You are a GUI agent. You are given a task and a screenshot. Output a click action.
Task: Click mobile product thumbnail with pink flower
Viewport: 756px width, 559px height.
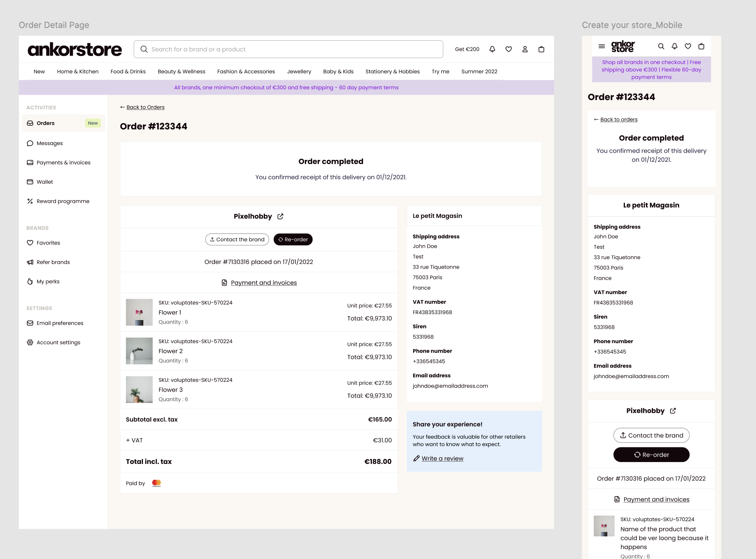coord(604,526)
